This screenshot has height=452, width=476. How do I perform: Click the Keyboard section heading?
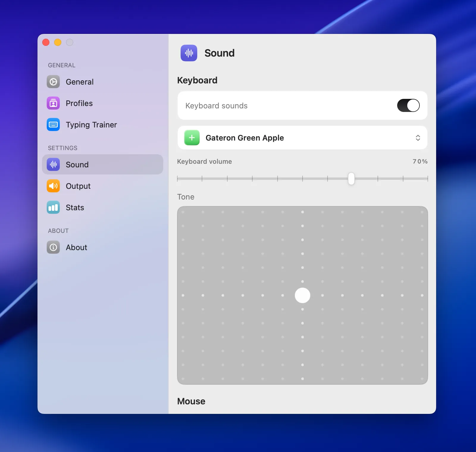[197, 80]
